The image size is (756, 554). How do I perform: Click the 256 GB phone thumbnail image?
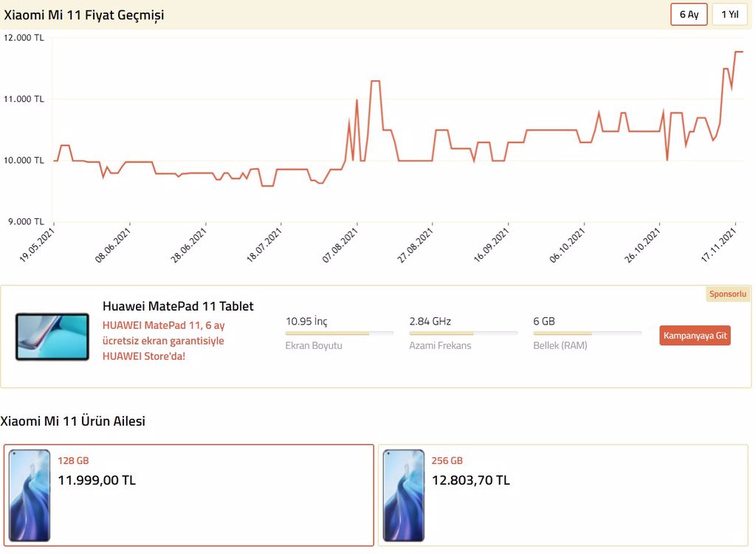[x=404, y=495]
